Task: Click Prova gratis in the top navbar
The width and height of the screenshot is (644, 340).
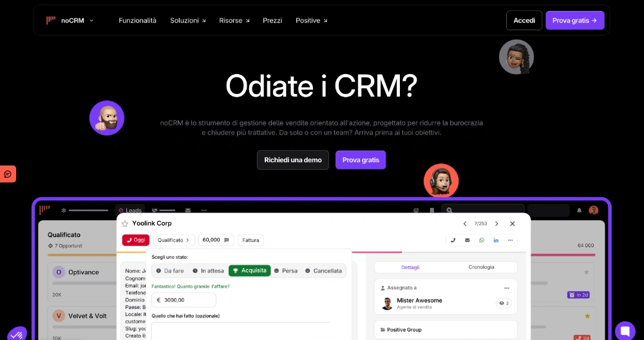Action: coord(574,20)
